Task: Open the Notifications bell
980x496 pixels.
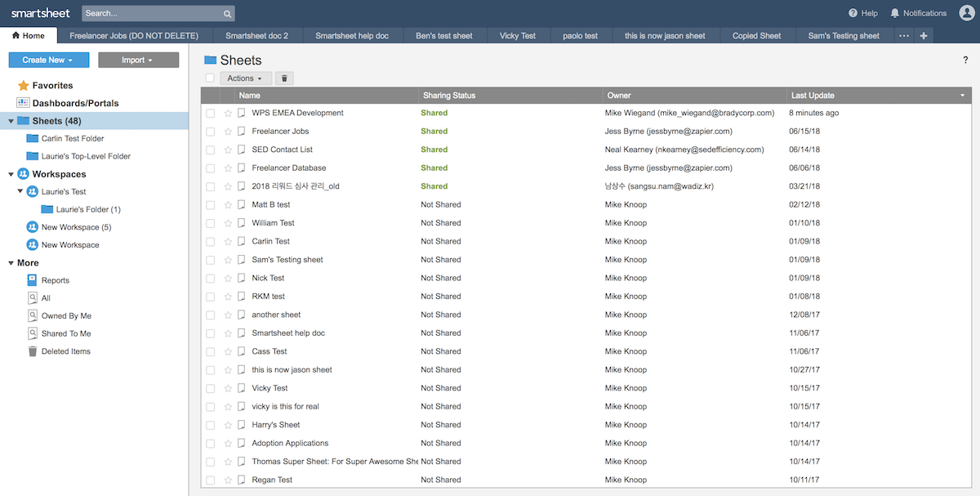Action: (894, 13)
